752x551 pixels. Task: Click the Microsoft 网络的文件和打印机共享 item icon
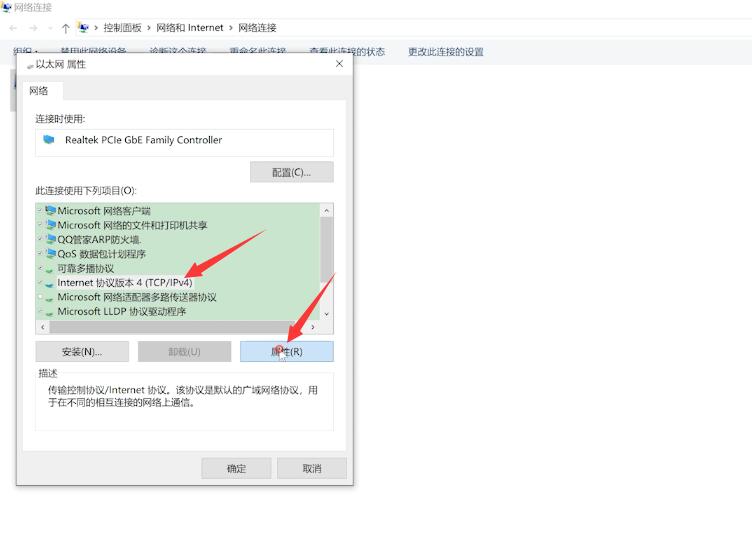[50, 225]
